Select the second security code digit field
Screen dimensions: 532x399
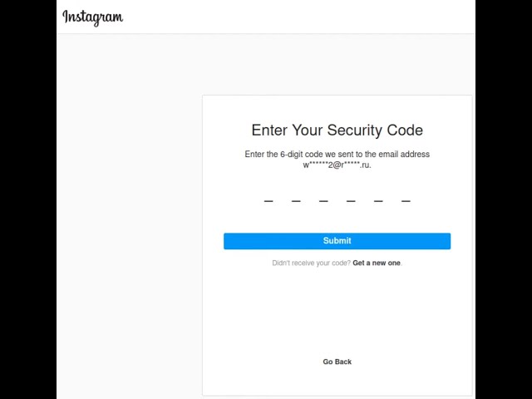296,199
